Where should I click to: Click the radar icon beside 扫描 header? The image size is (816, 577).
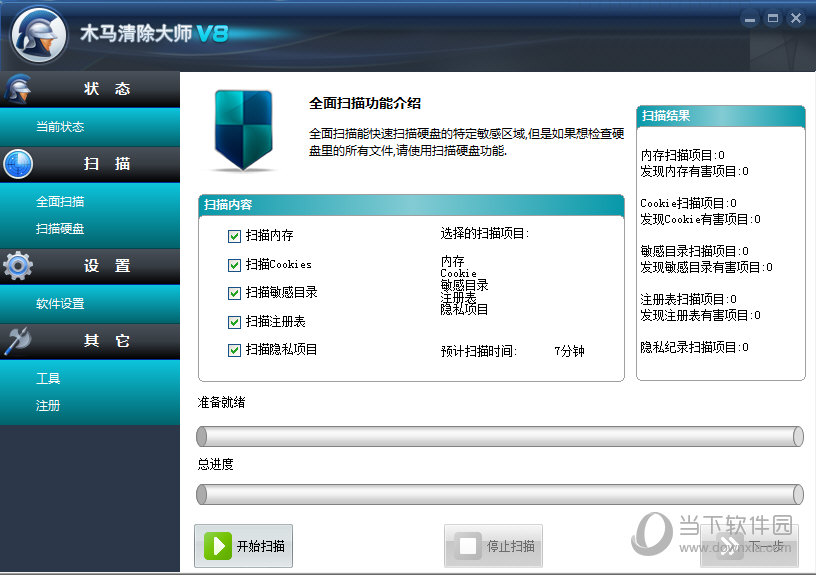click(18, 164)
